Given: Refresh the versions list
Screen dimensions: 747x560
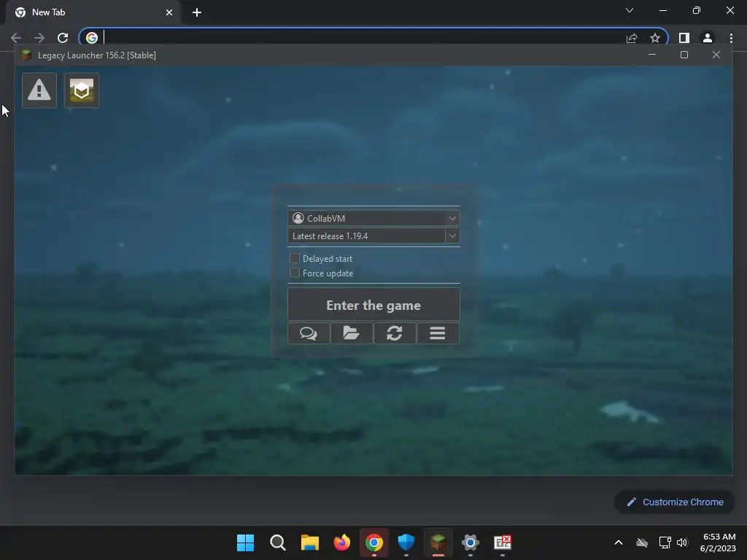Looking at the screenshot, I should 395,332.
